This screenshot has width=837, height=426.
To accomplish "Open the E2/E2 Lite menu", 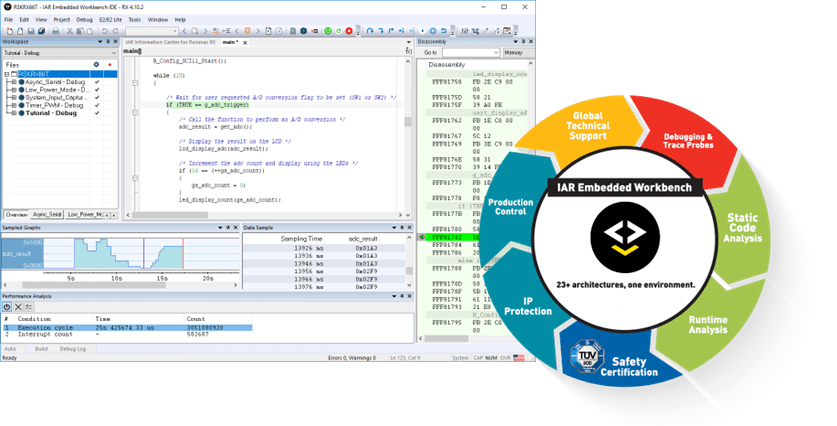I will point(110,20).
